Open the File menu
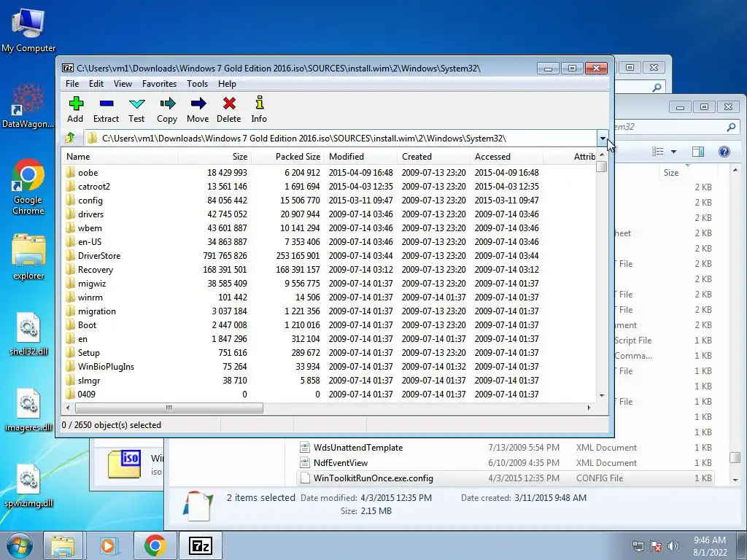 click(x=72, y=84)
